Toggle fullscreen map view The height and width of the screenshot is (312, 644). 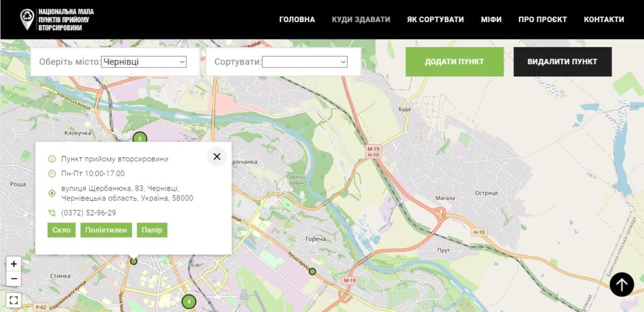pyautogui.click(x=14, y=300)
